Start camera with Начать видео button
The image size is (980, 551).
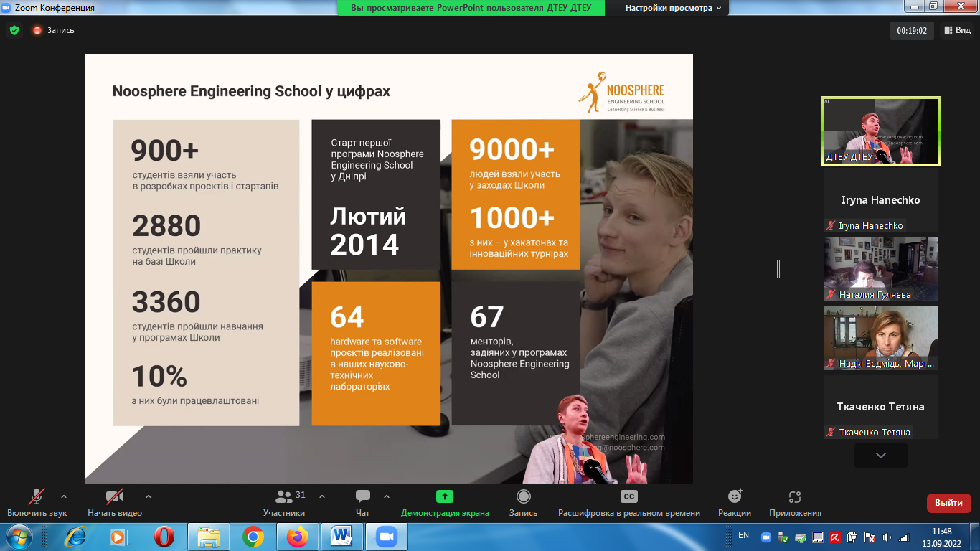pos(115,503)
